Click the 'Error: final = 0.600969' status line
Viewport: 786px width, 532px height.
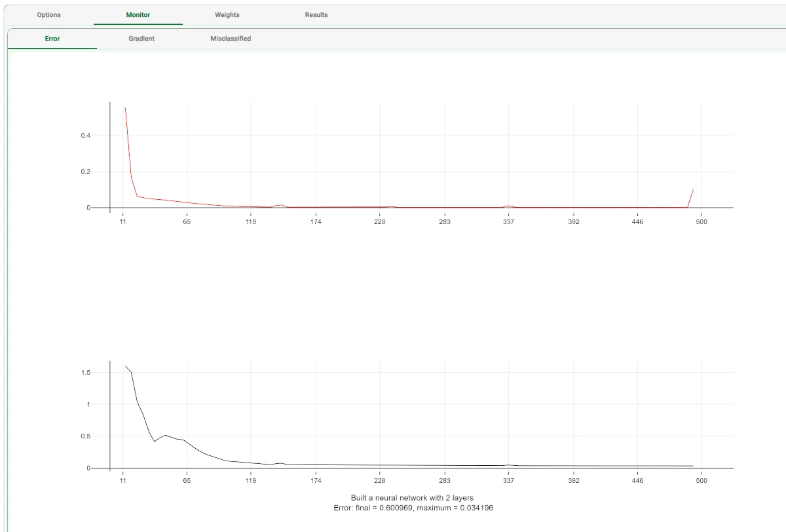[x=413, y=508]
